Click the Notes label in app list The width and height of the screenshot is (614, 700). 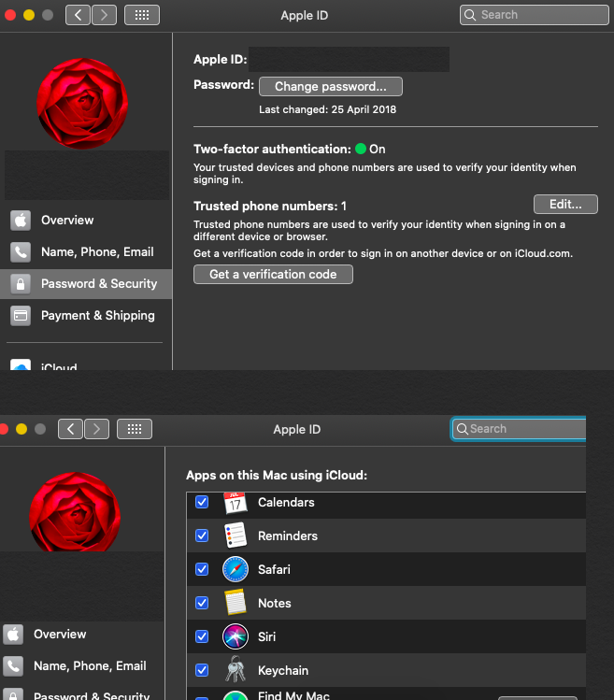[275, 603]
